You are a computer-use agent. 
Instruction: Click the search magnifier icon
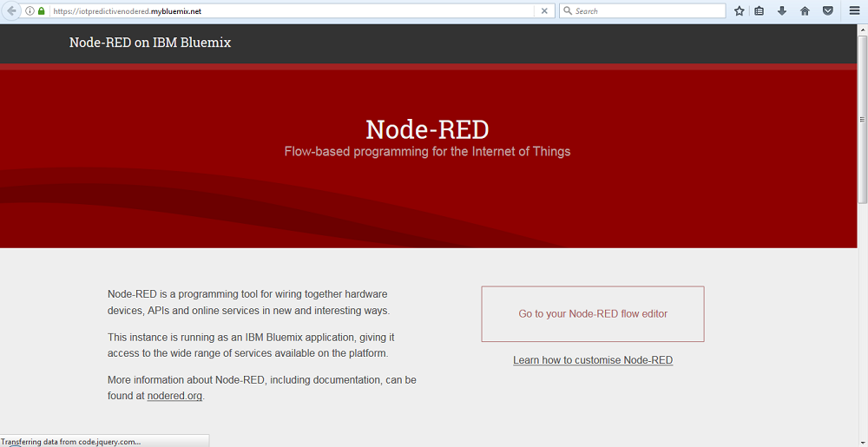click(568, 10)
